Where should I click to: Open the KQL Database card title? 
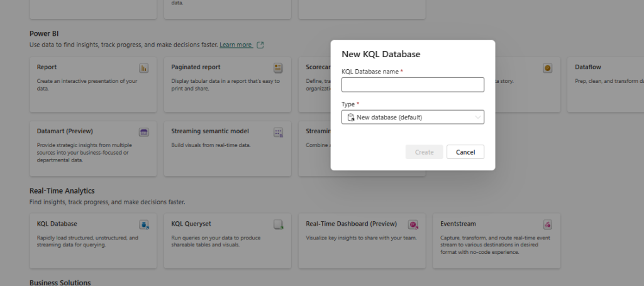click(x=57, y=224)
